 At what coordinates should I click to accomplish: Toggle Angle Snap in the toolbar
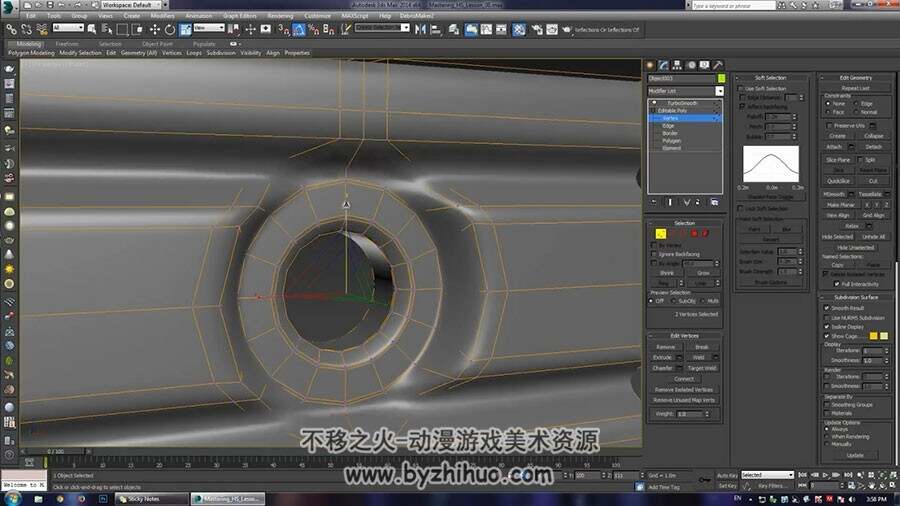[x=299, y=29]
